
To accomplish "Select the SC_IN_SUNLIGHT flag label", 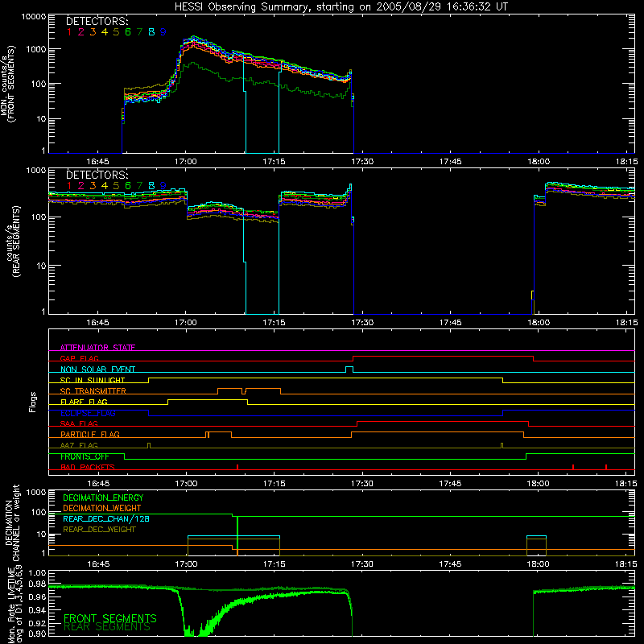I will click(x=93, y=380).
